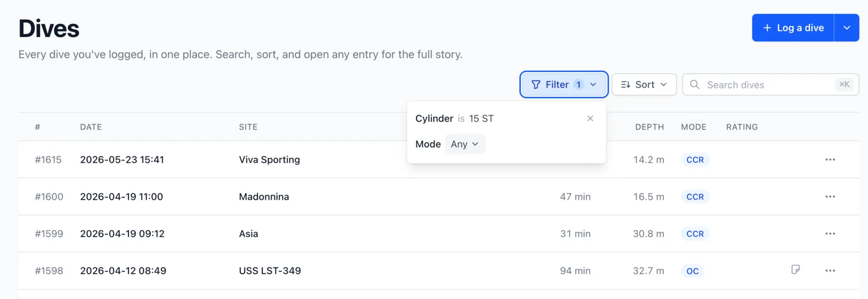
Task: Click the OC badge on USS LST-349 row
Action: pyautogui.click(x=692, y=271)
